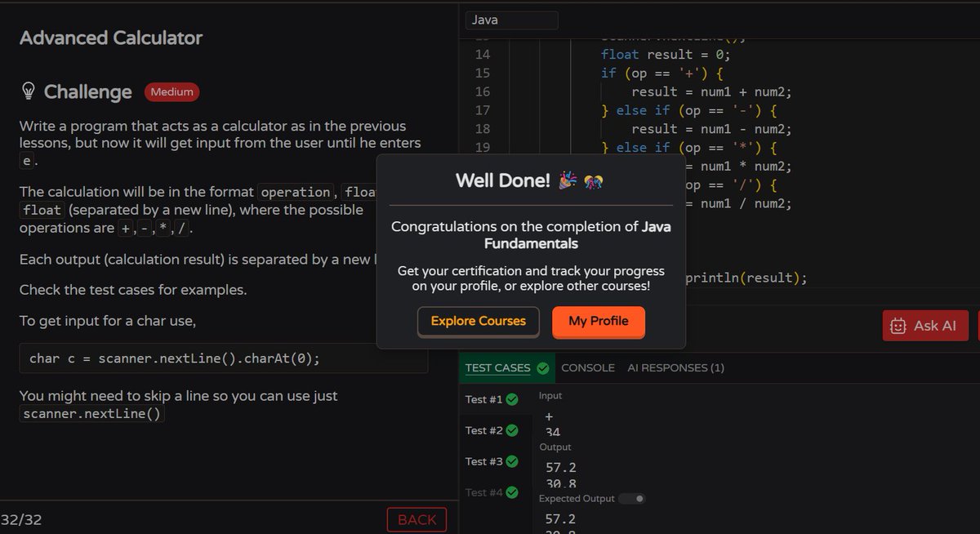
Task: Open the AI RESPONSES (1) tab
Action: pyautogui.click(x=675, y=368)
